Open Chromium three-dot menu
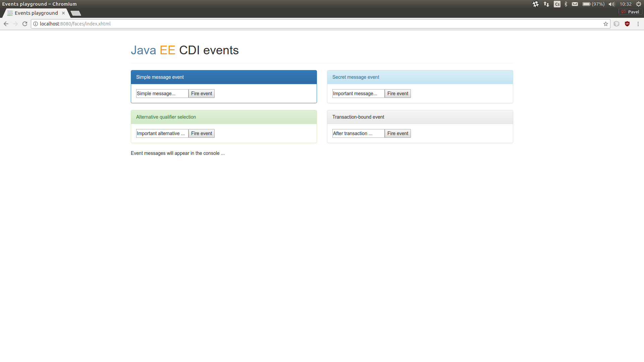 coord(638,24)
